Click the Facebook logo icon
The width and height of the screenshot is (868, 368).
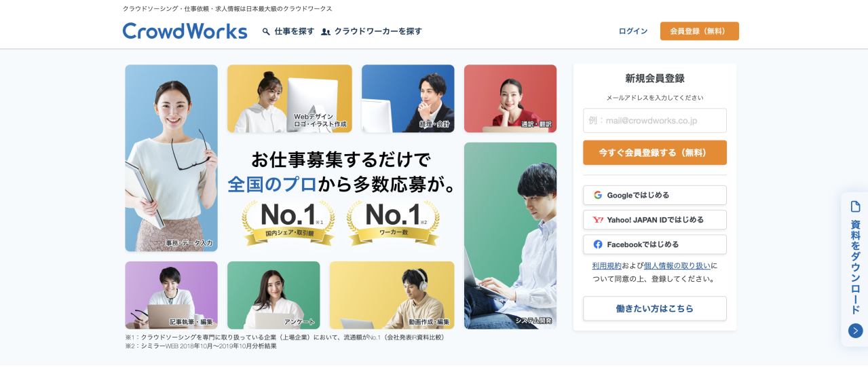[598, 244]
